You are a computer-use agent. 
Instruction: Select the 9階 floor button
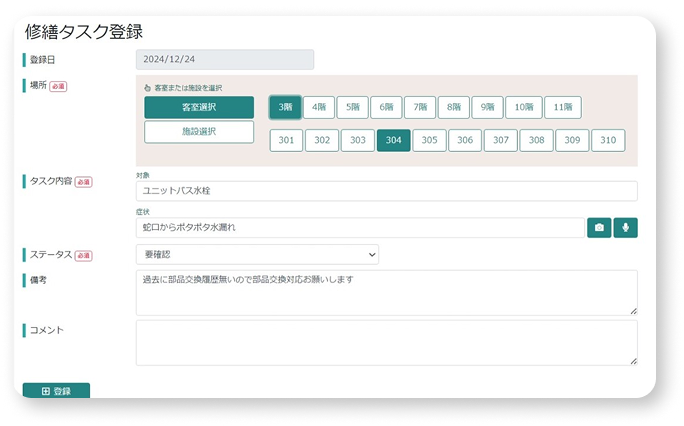(487, 107)
